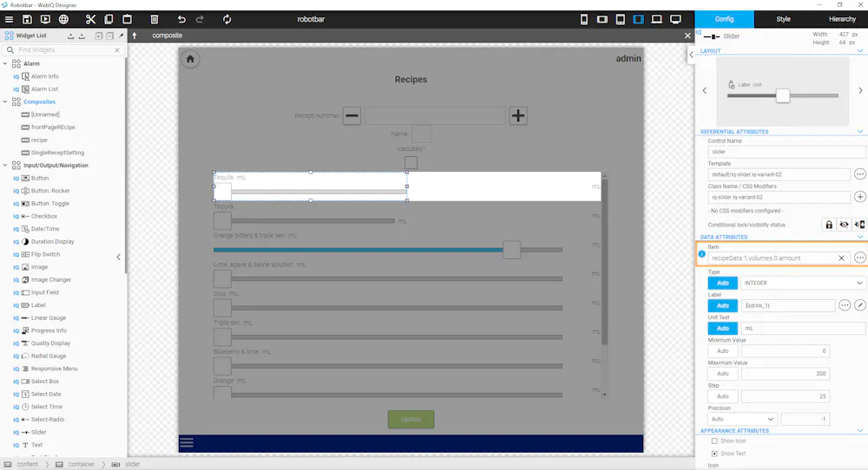Click the refresh/reload icon

tap(227, 19)
